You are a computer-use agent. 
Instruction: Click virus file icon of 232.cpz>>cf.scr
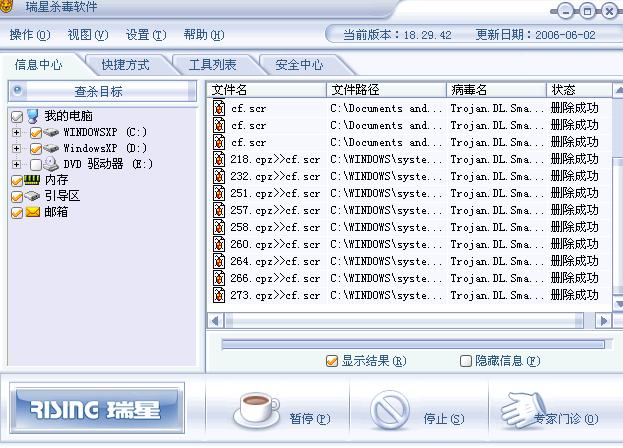point(219,176)
